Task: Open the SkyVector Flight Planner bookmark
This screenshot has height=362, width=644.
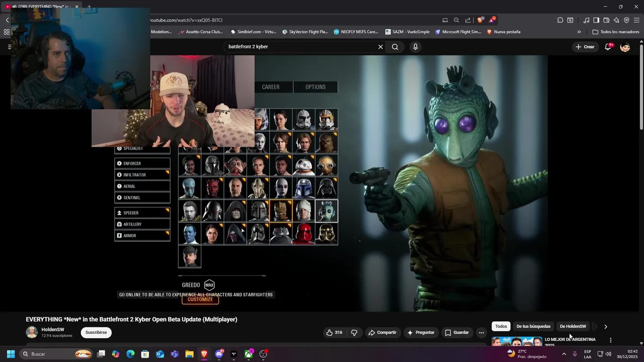Action: pos(305,32)
